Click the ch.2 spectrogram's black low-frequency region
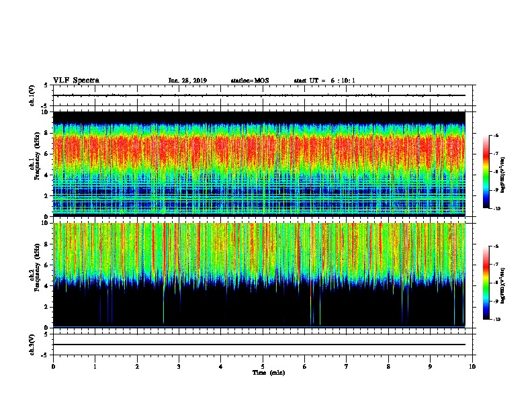 coord(259,307)
